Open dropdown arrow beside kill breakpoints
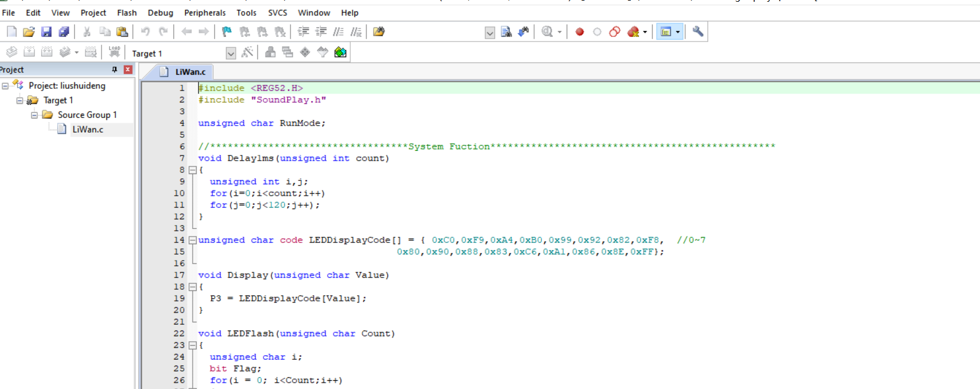The image size is (980, 389). 645,32
